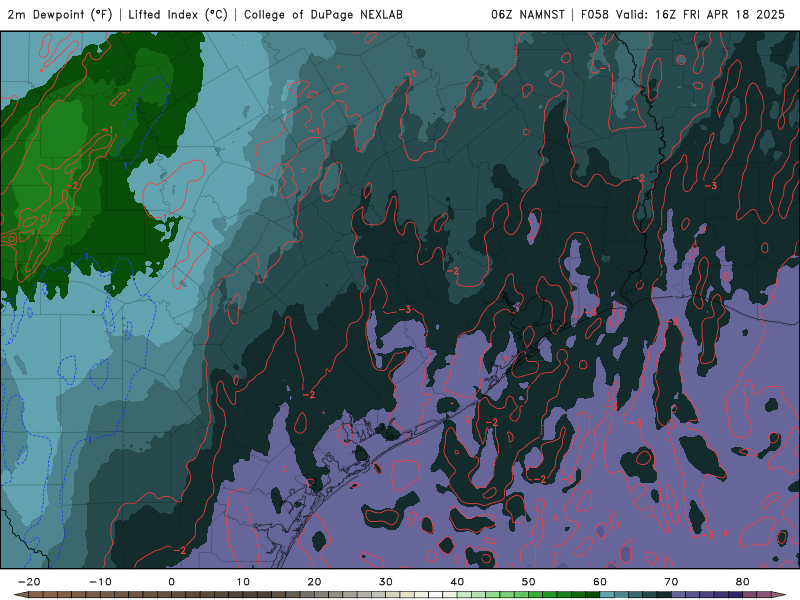Click 'Valid: 16Z FRI APR 18 2025' text

point(701,15)
